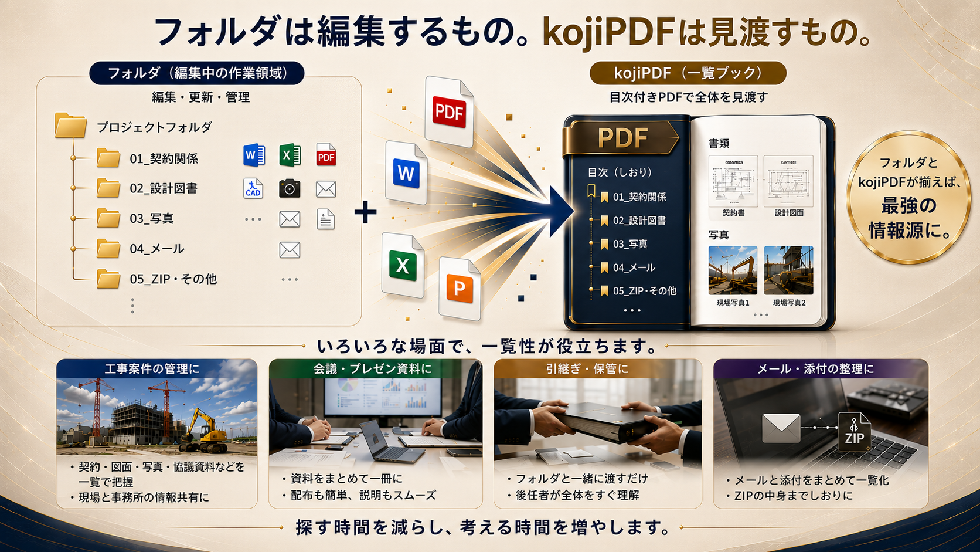This screenshot has height=552, width=980.
Task: Click the 目次付きPDFで全体を見渡す subtitle text
Action: (689, 97)
